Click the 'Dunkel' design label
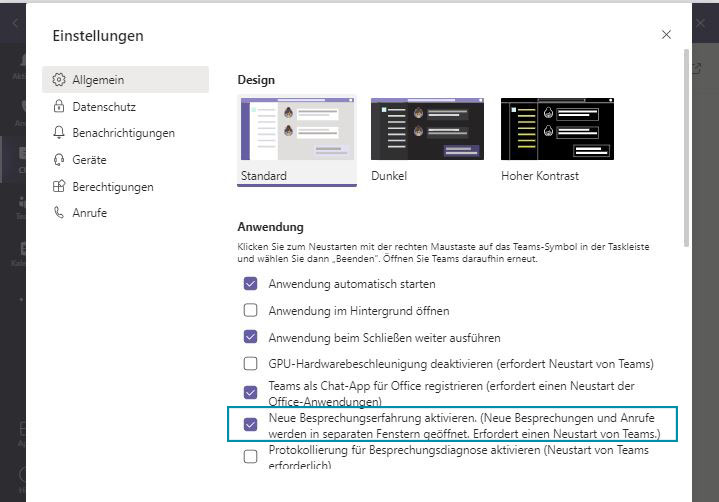 [x=389, y=176]
